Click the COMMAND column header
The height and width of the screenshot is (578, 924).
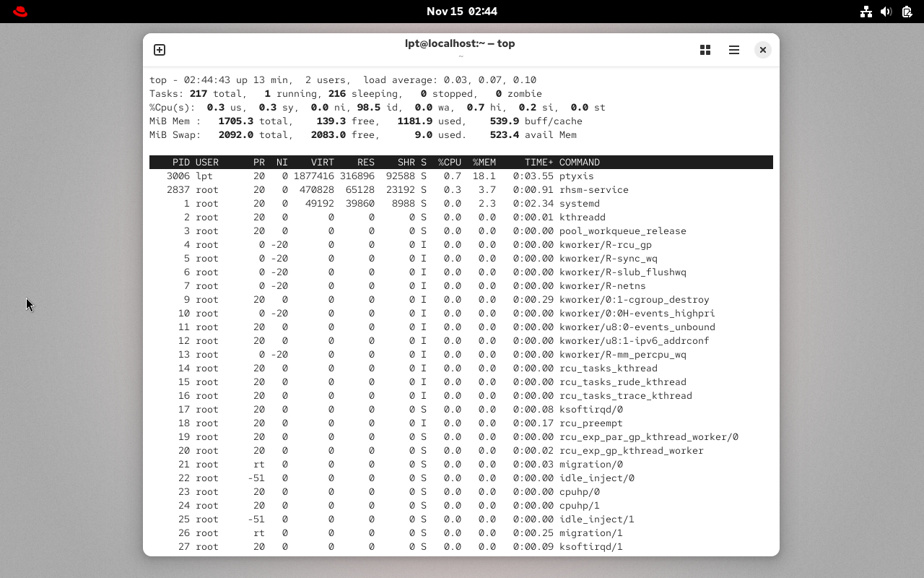coord(579,163)
